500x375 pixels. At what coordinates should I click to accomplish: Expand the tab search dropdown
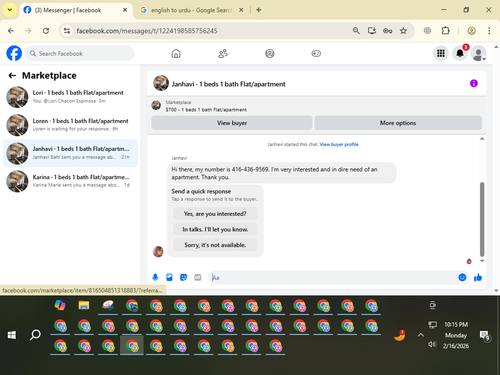pyautogui.click(x=10, y=10)
